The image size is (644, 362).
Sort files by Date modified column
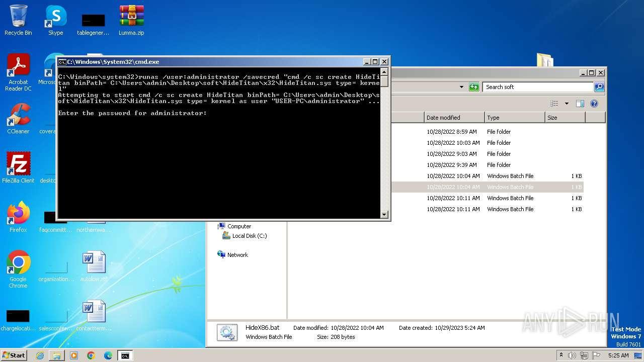coord(454,118)
